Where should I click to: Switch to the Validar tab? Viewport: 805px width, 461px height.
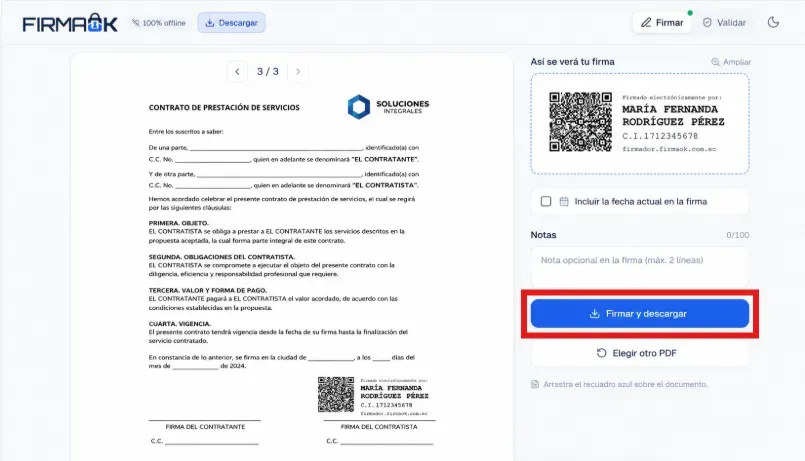point(724,23)
